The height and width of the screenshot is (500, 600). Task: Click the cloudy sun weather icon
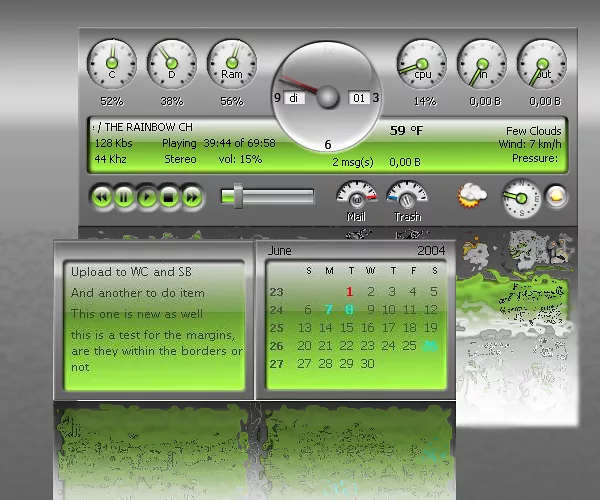pos(472,196)
